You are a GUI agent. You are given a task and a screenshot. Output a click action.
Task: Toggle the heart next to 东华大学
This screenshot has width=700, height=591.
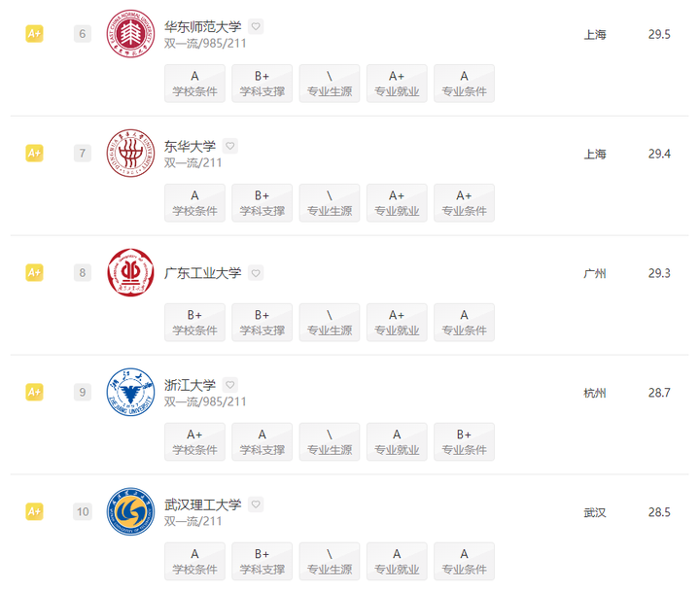coord(230,146)
